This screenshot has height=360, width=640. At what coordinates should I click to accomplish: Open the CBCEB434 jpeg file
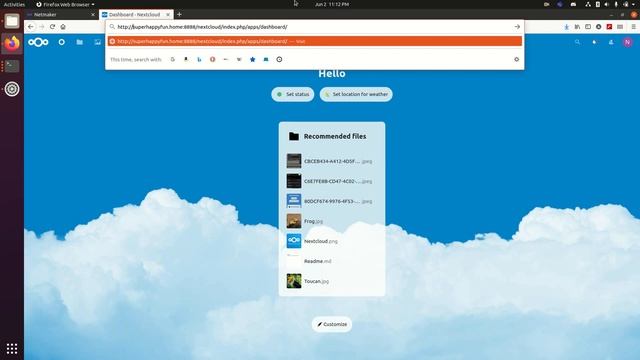[x=331, y=161]
